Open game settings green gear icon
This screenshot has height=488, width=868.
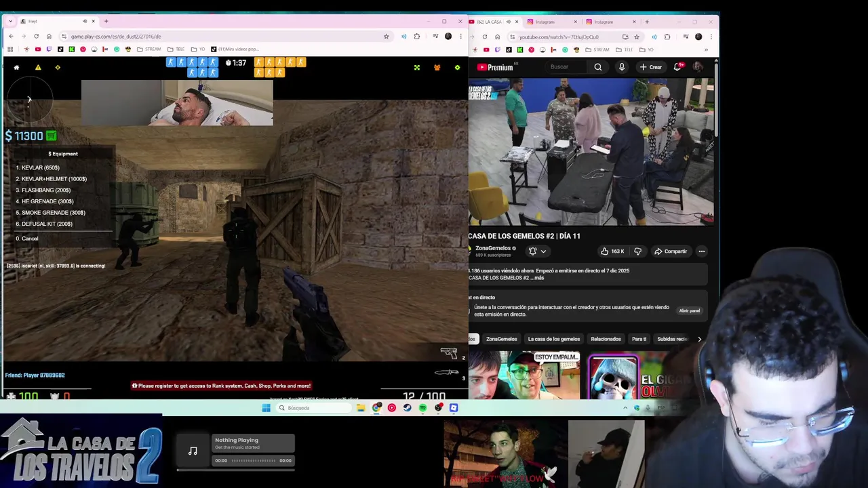click(x=457, y=68)
